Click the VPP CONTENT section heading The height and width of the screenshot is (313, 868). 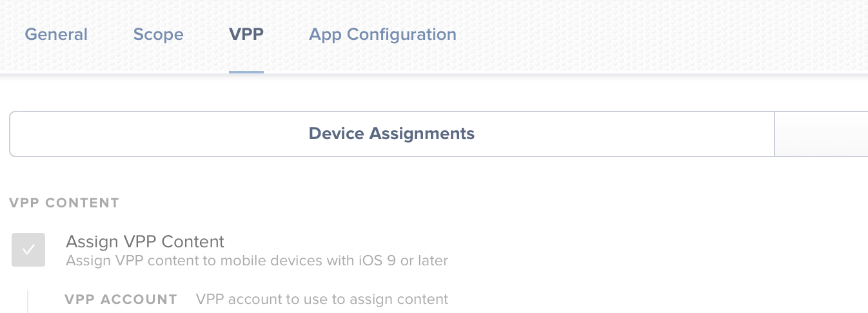64,203
